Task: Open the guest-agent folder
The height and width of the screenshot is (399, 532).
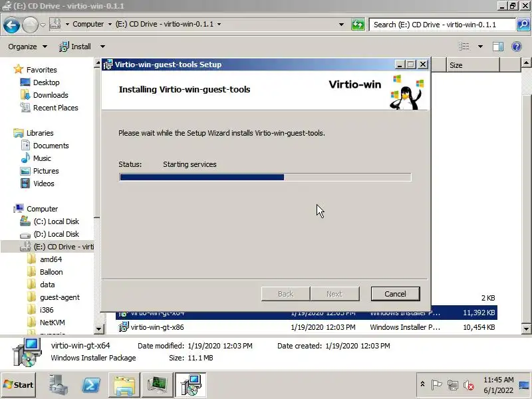Action: pyautogui.click(x=60, y=297)
